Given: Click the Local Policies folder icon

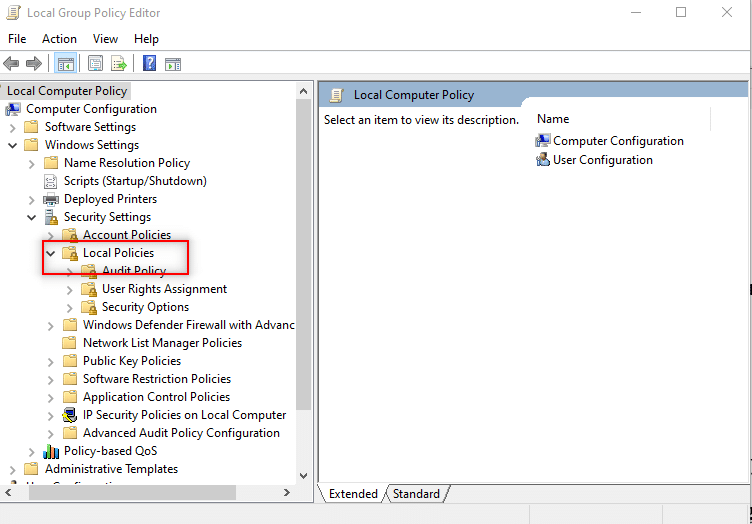Looking at the screenshot, I should pos(70,253).
